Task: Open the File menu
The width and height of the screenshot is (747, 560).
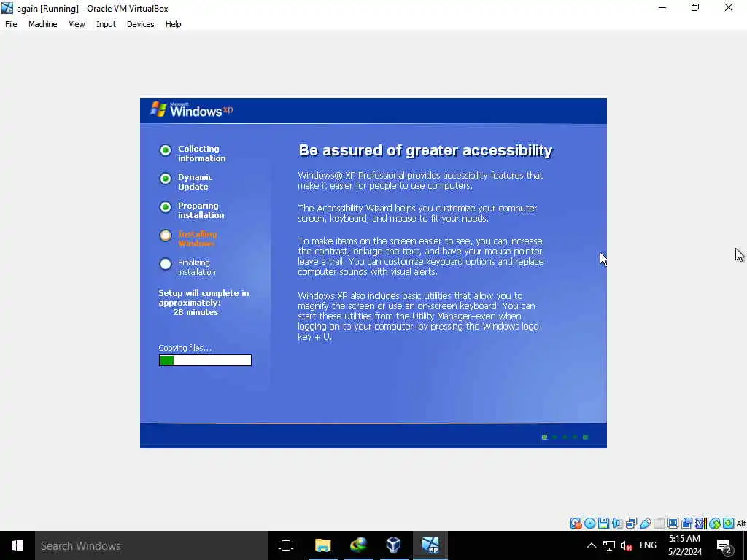Action: [11, 24]
